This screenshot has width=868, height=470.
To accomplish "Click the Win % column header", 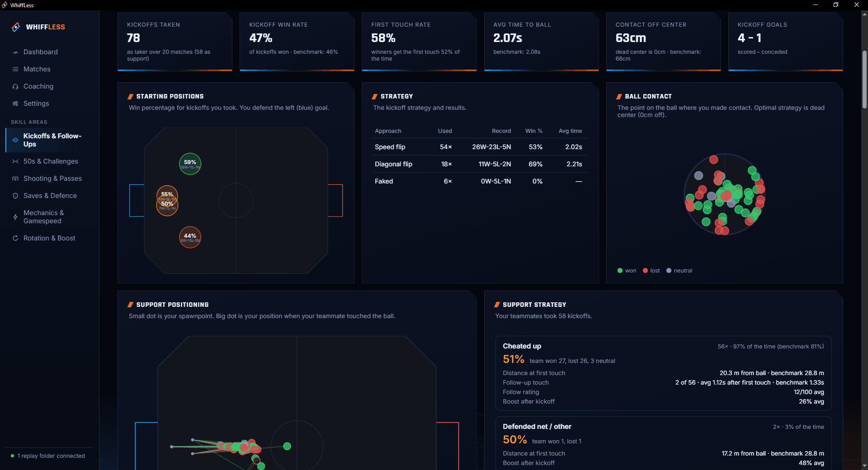I will click(534, 131).
